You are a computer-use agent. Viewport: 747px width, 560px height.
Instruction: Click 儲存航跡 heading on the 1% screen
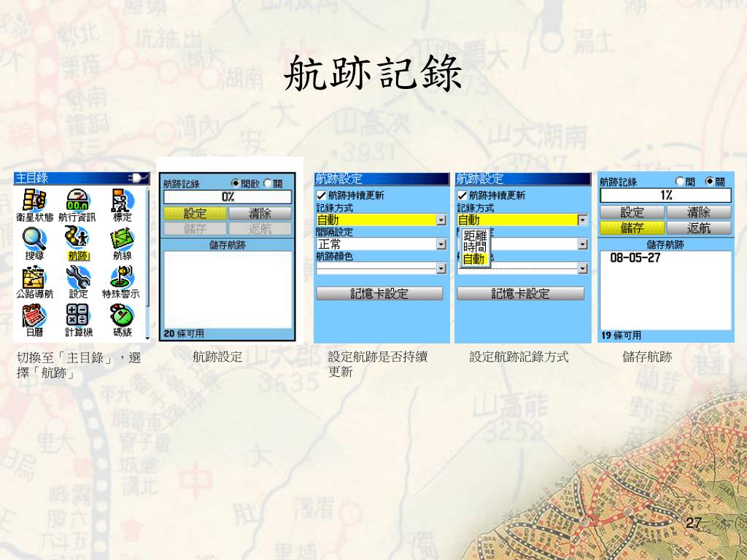[665, 245]
